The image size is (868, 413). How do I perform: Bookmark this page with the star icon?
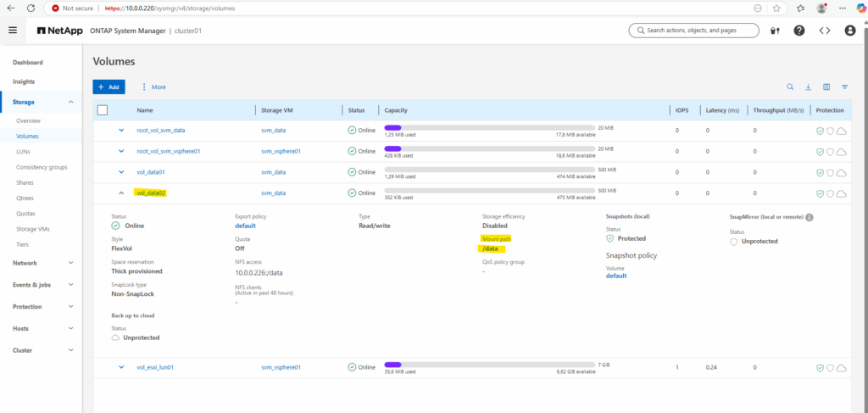[776, 8]
